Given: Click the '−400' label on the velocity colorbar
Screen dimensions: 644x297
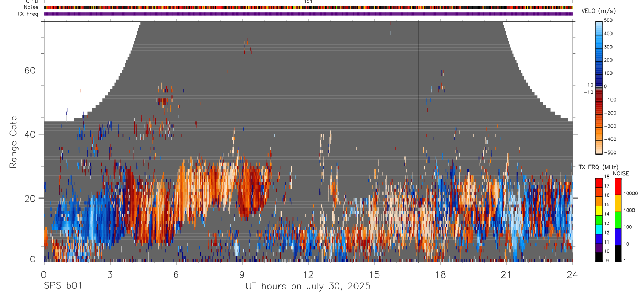Looking at the screenshot, I should click(610, 139).
